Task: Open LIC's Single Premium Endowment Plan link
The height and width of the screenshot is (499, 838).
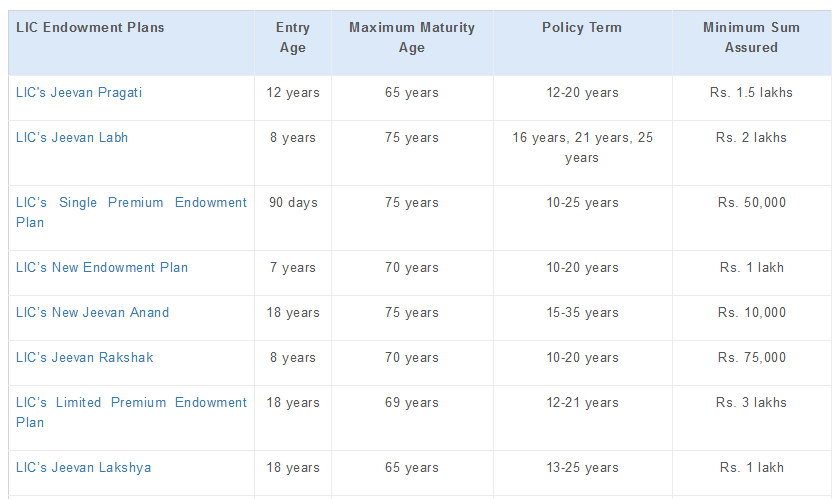Action: [131, 213]
